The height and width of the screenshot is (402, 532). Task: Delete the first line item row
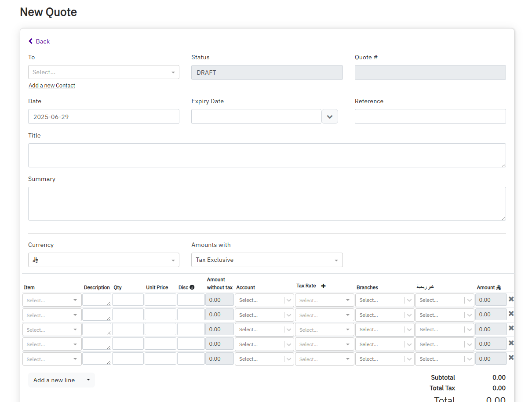pyautogui.click(x=511, y=299)
